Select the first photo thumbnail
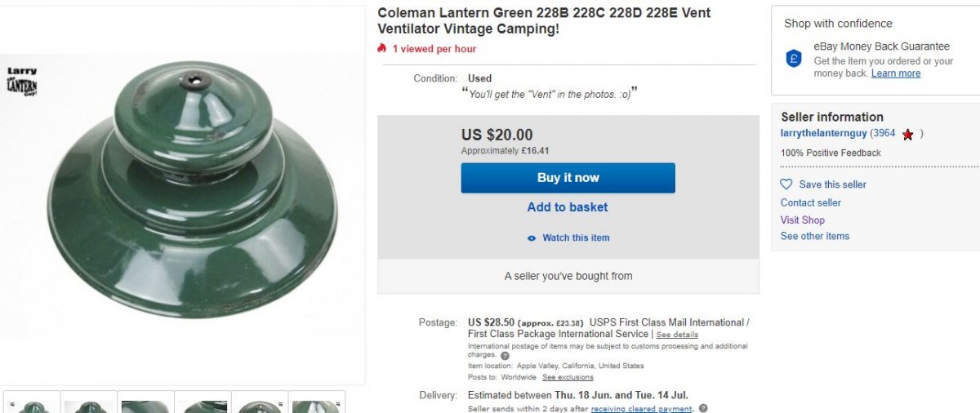This screenshot has height=413, width=980. (x=32, y=403)
